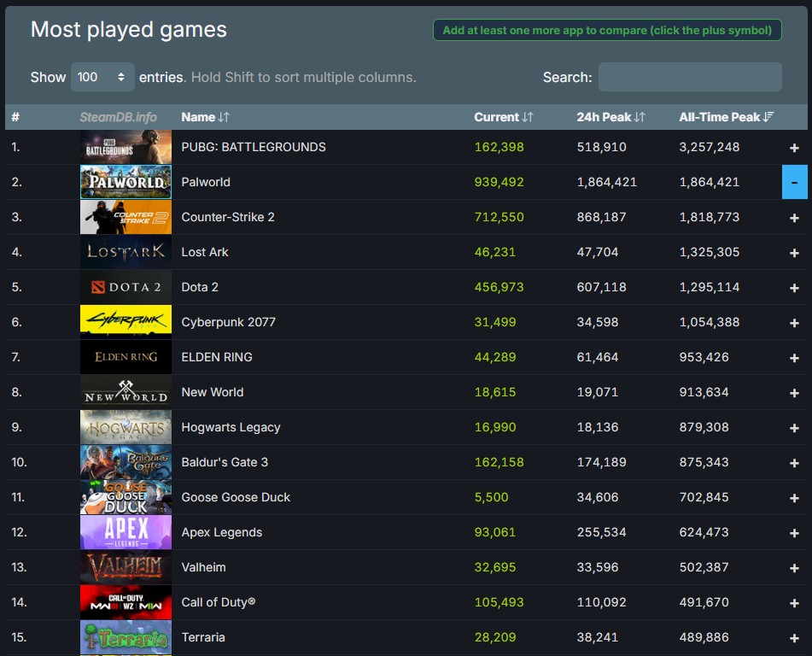The image size is (812, 656).
Task: Sort by 24h Peak column header
Action: pyautogui.click(x=610, y=117)
